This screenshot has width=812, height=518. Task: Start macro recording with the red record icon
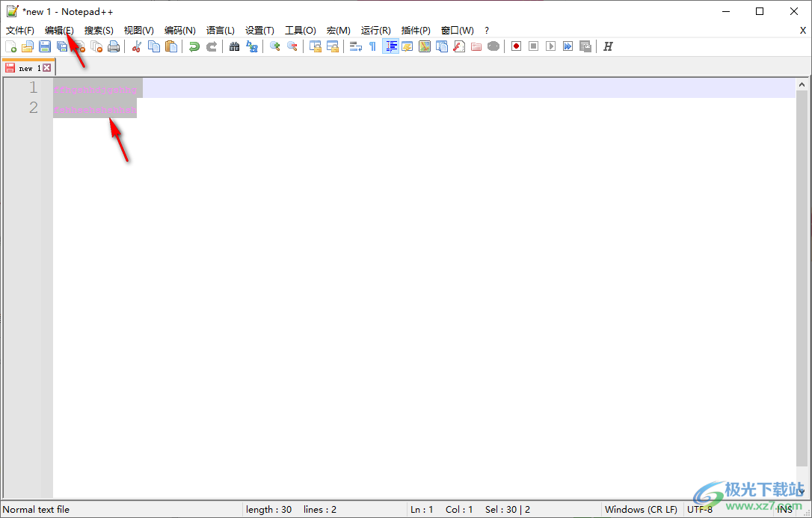click(x=516, y=46)
